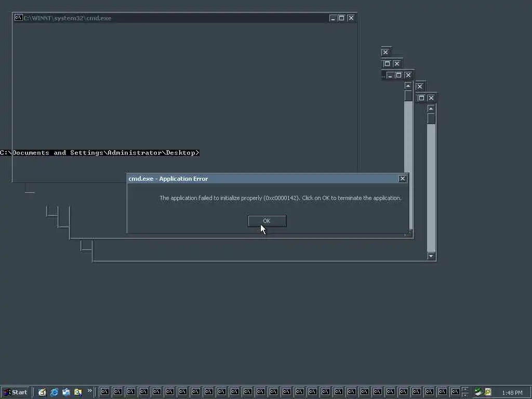The image size is (532, 399).
Task: Close the cmd.exe Application Error dialog
Action: point(403,179)
